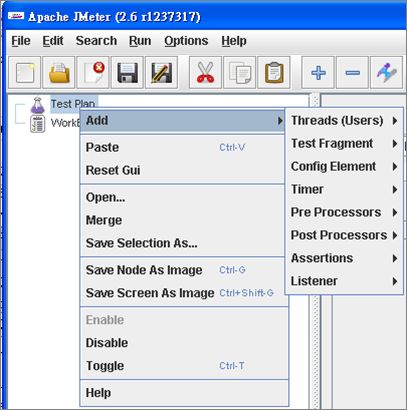Select Help at context menu bottom
The height and width of the screenshot is (410, 407).
point(184,393)
